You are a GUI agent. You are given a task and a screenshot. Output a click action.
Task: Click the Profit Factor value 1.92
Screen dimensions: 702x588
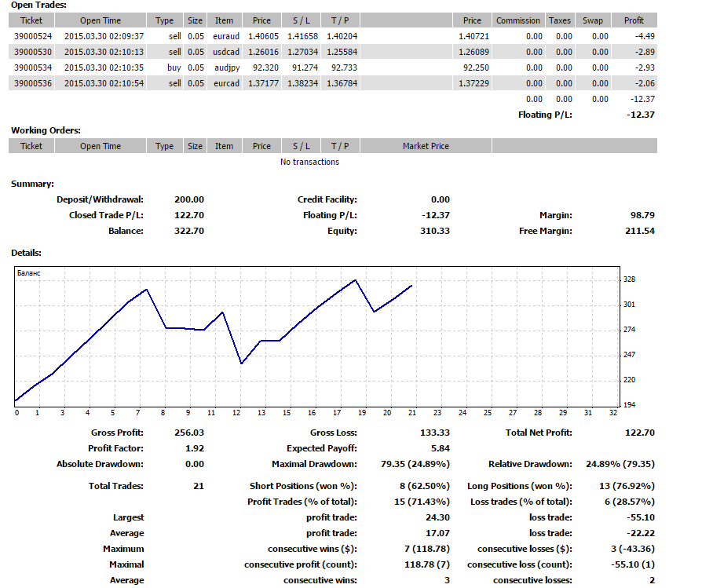(195, 448)
